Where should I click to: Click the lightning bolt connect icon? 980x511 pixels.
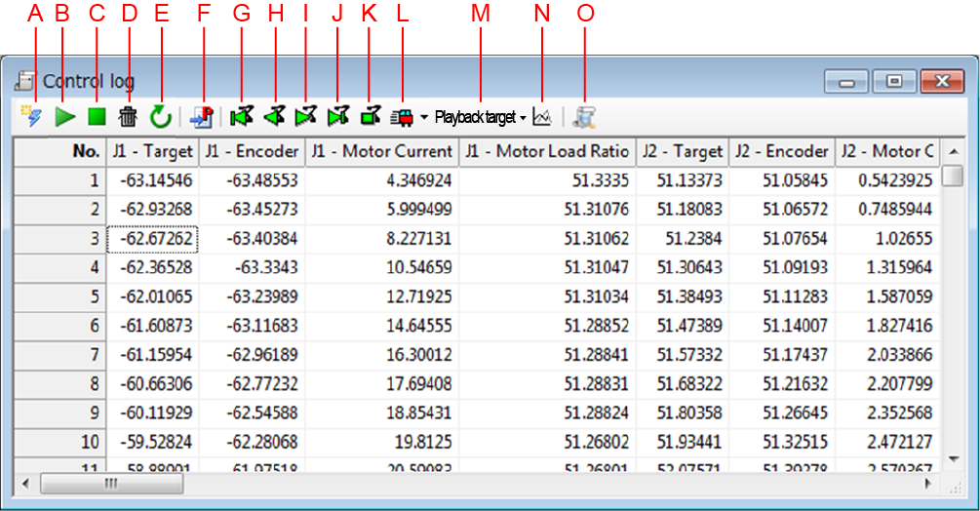[x=32, y=117]
